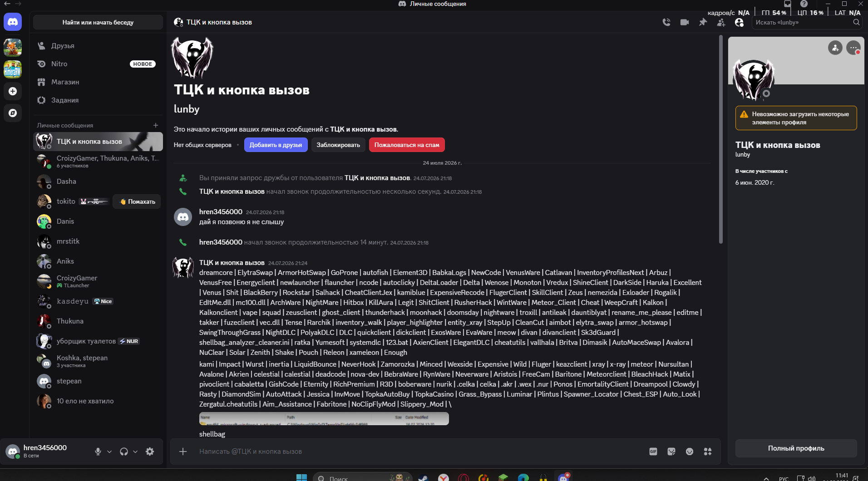This screenshot has width=868, height=481.
Task: Click the avatar next to hren3456000's message
Action: [183, 217]
